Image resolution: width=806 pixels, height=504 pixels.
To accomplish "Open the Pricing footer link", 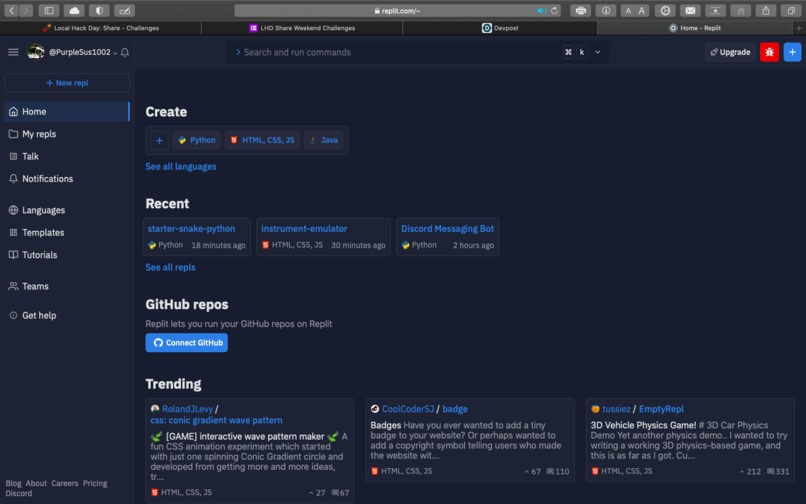I will point(95,483).
